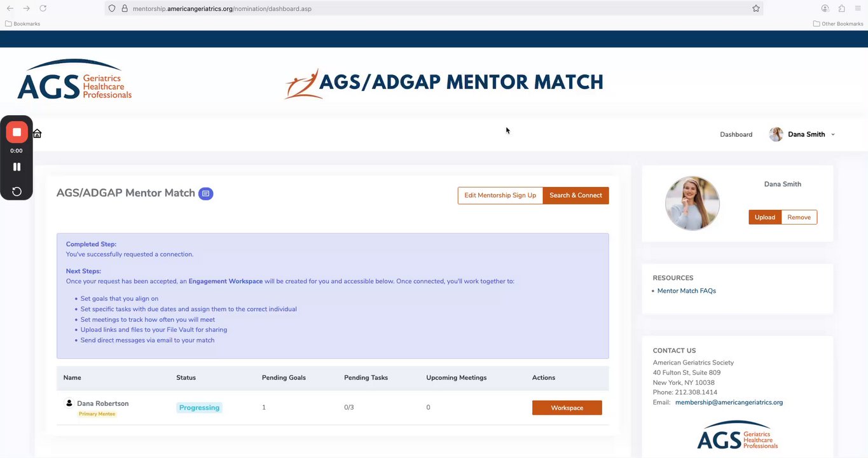Viewport: 868px width, 458px height.
Task: Open the Dashboard menu item
Action: pyautogui.click(x=736, y=134)
